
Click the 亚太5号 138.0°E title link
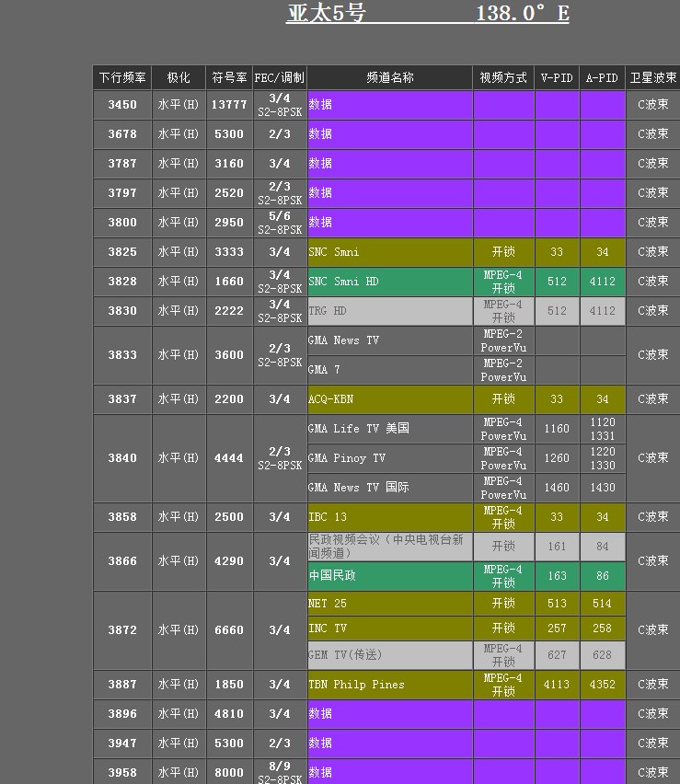click(427, 14)
